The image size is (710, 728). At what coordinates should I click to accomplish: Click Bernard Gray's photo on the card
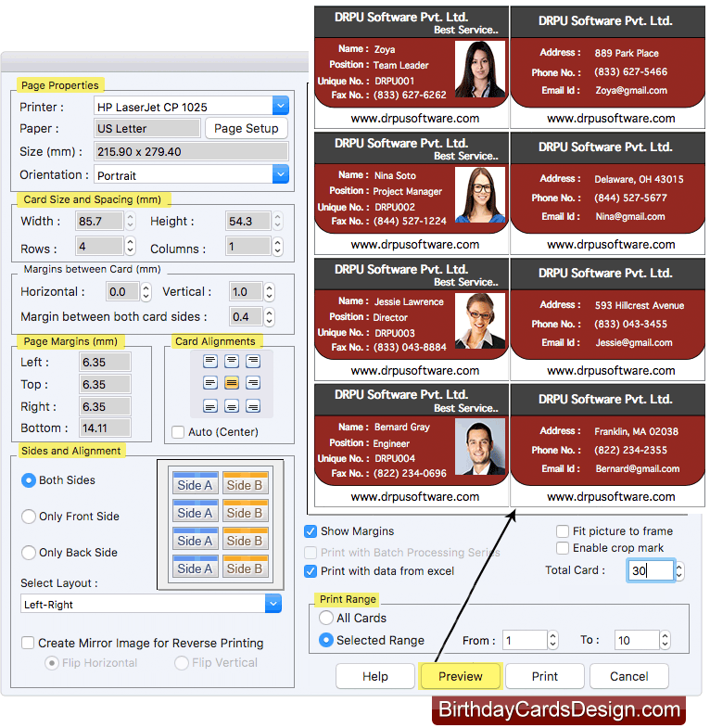[480, 447]
